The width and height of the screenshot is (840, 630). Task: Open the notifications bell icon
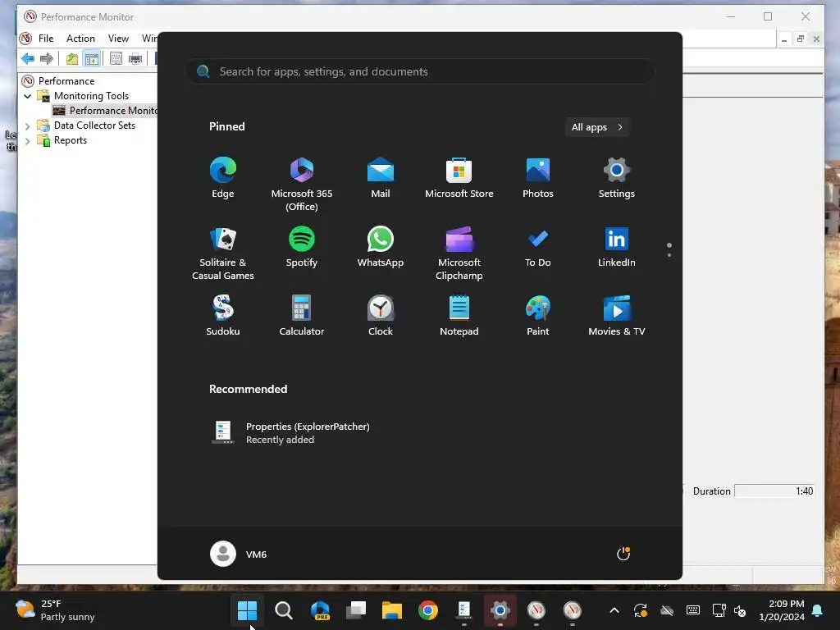(x=818, y=610)
